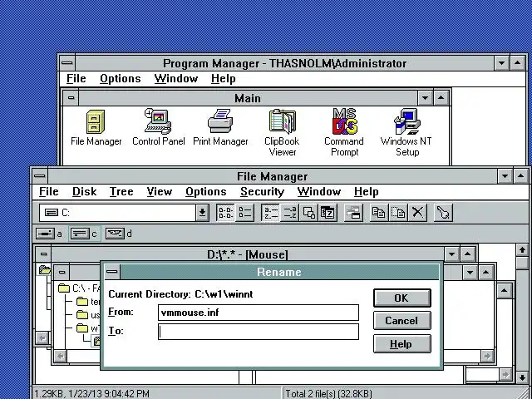Click Help button in Rename dialog
532x399 pixels.
click(402, 344)
